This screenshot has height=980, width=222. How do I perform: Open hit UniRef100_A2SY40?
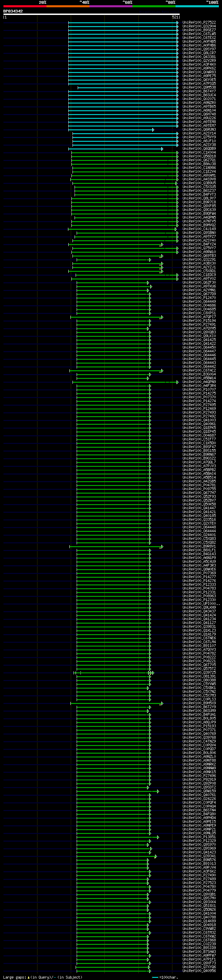(199, 241)
